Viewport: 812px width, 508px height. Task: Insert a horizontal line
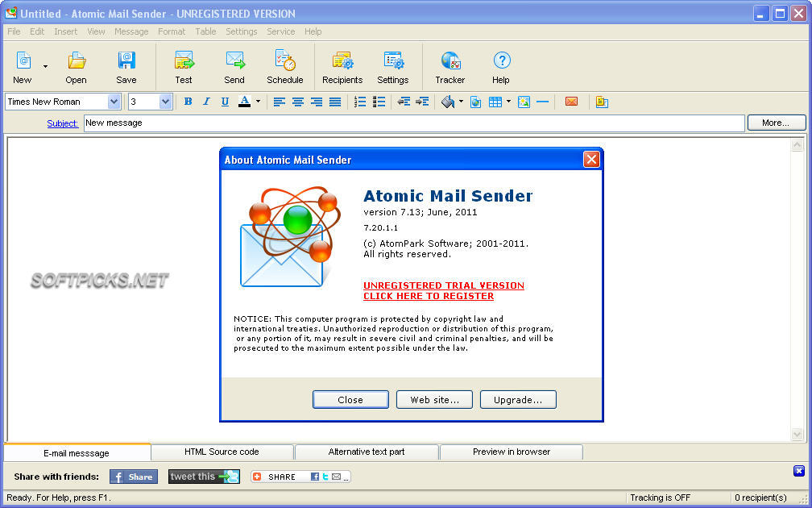[543, 102]
